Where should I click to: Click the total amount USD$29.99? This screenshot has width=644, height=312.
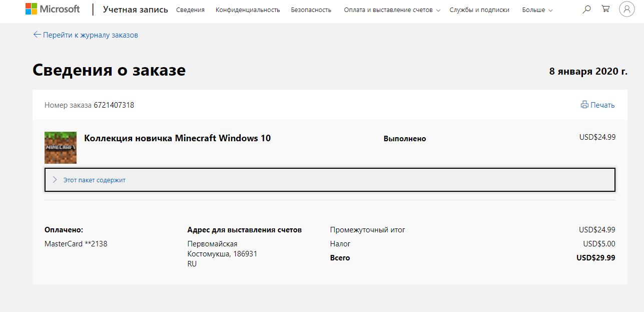click(596, 258)
